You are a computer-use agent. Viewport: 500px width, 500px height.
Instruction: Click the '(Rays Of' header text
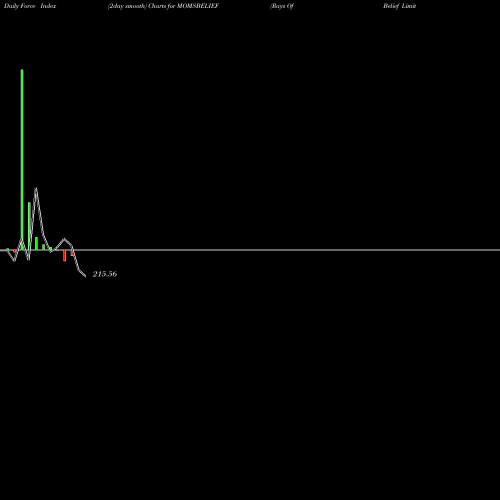(282, 6)
